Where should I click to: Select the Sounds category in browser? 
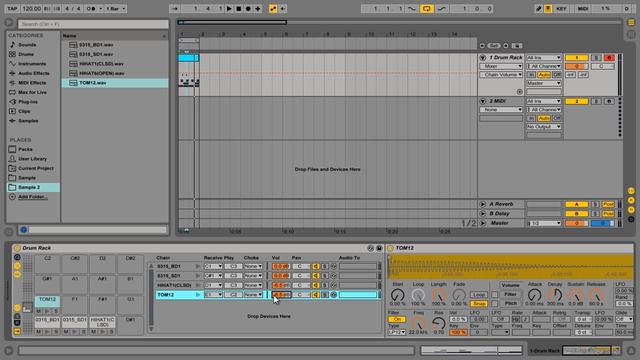coord(27,45)
